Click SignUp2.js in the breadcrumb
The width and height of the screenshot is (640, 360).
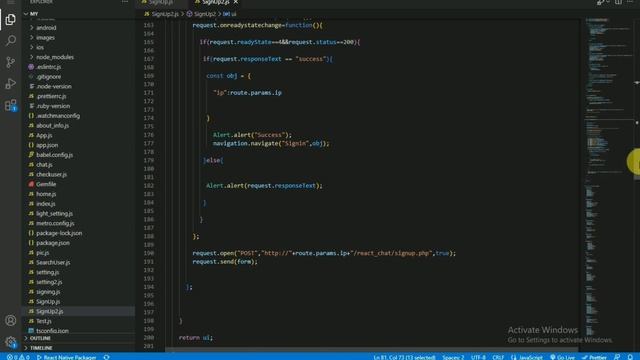pos(165,14)
